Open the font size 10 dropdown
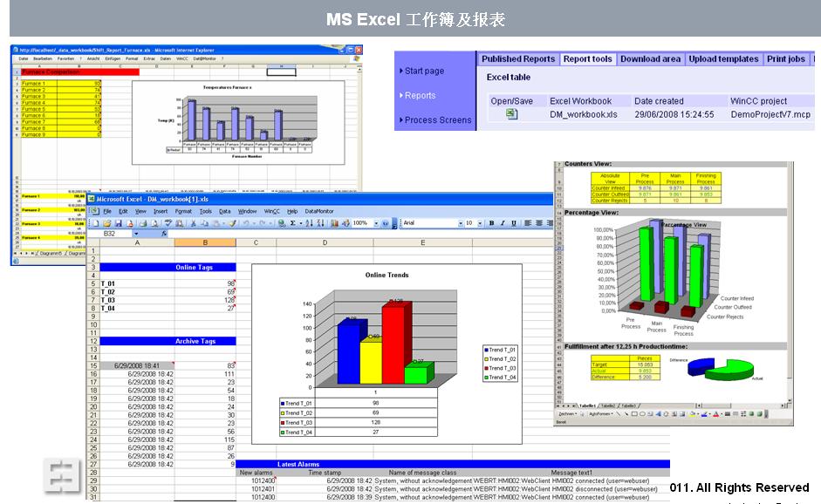The image size is (821, 504). tap(480, 223)
